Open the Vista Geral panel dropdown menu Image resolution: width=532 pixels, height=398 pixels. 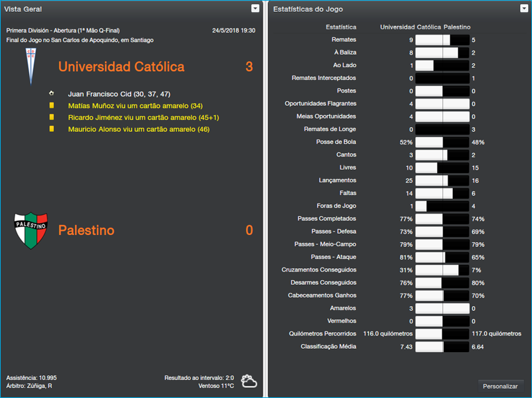click(x=255, y=9)
